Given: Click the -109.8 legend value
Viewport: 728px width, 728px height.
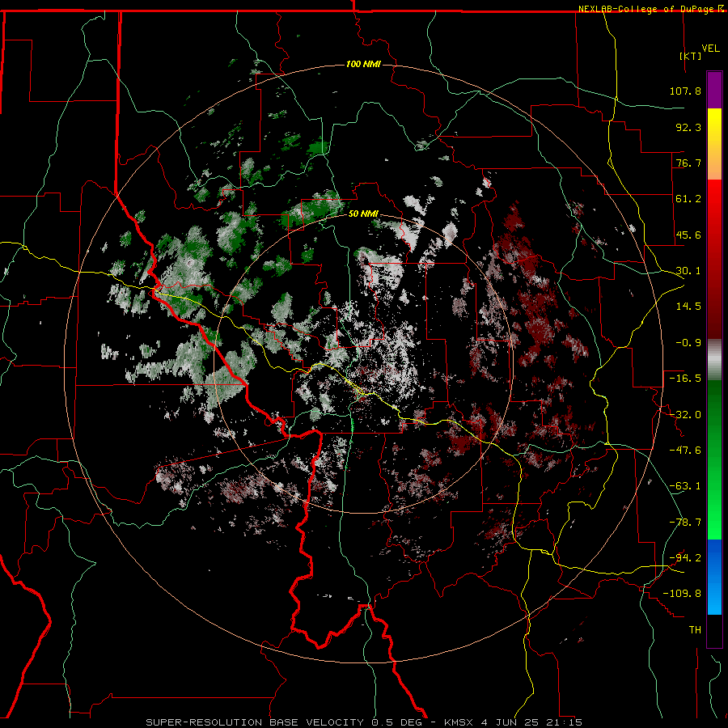Looking at the screenshot, I should [x=682, y=594].
